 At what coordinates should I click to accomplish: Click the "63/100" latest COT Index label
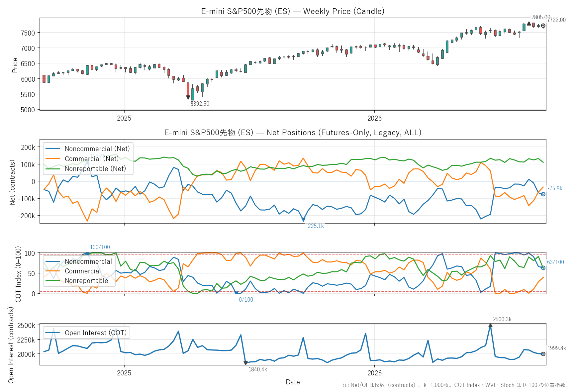pos(555,262)
